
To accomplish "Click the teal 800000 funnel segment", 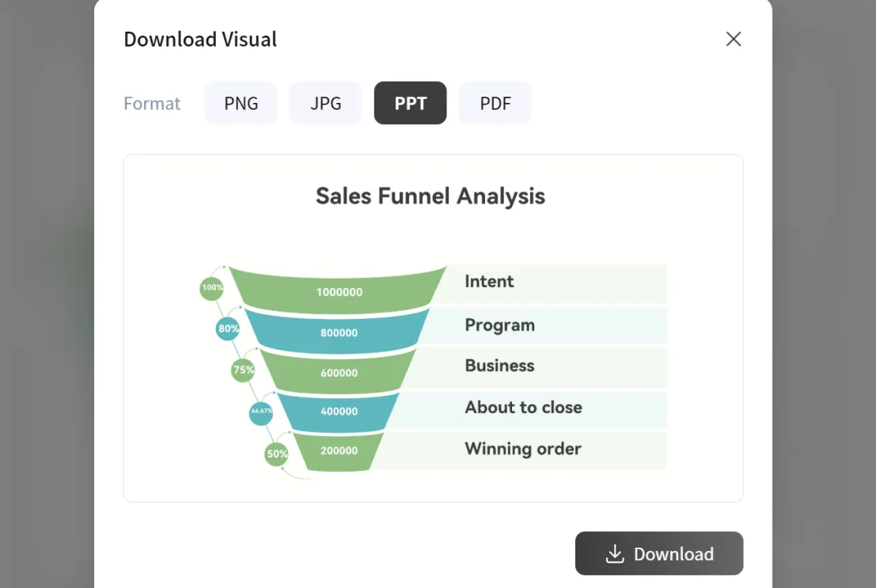I will (339, 332).
